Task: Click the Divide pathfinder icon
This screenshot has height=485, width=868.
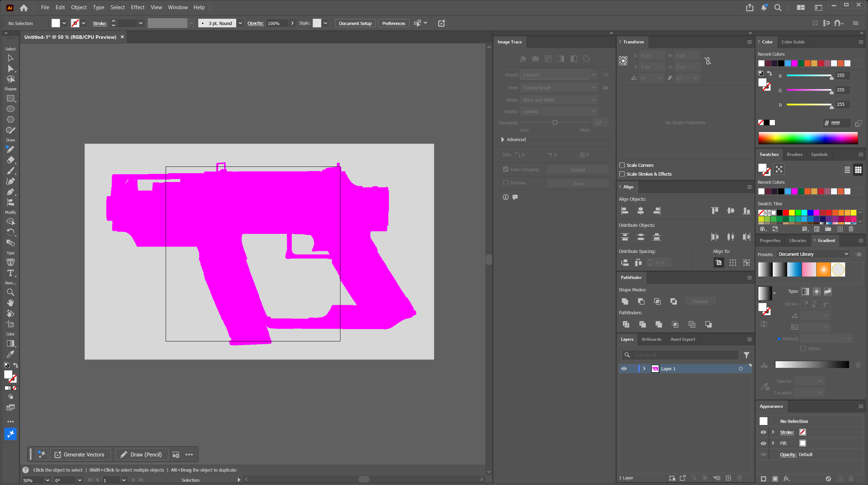Action: [626, 324]
